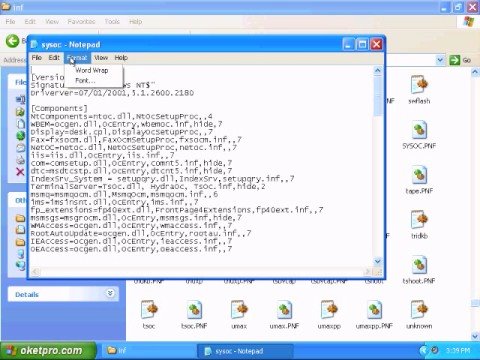Viewport: 480px width, 360px height.
Task: Click the green Back arrow in Explorer
Action: [13, 41]
